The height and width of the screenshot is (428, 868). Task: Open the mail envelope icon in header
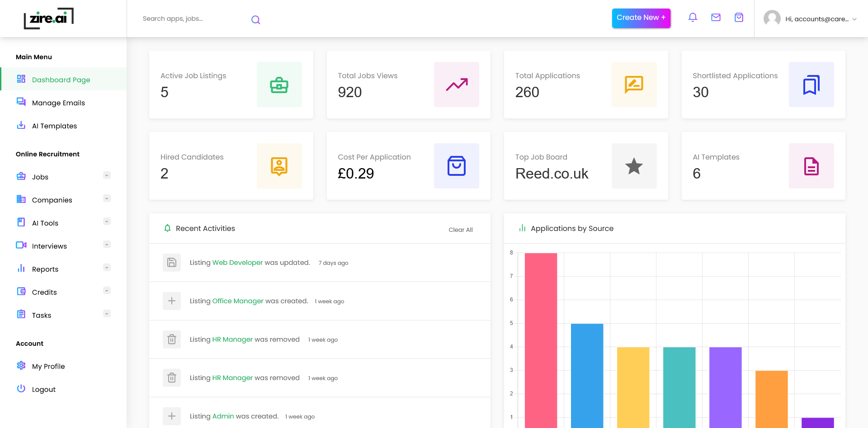tap(716, 18)
